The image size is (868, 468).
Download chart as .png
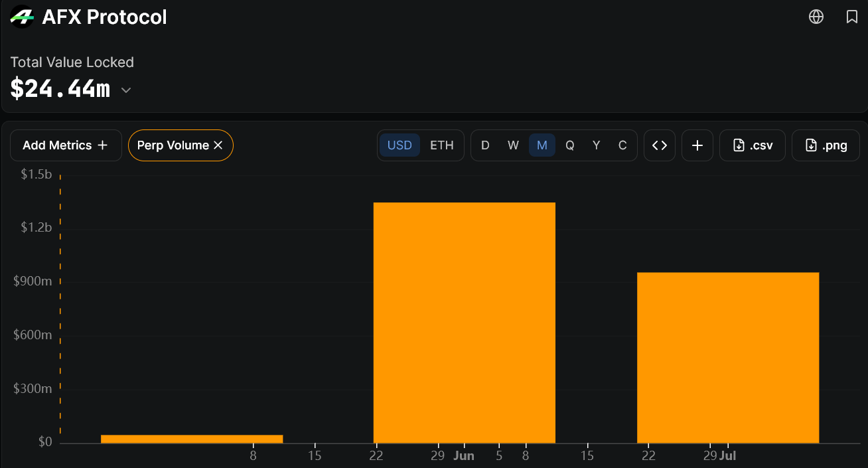tap(826, 145)
